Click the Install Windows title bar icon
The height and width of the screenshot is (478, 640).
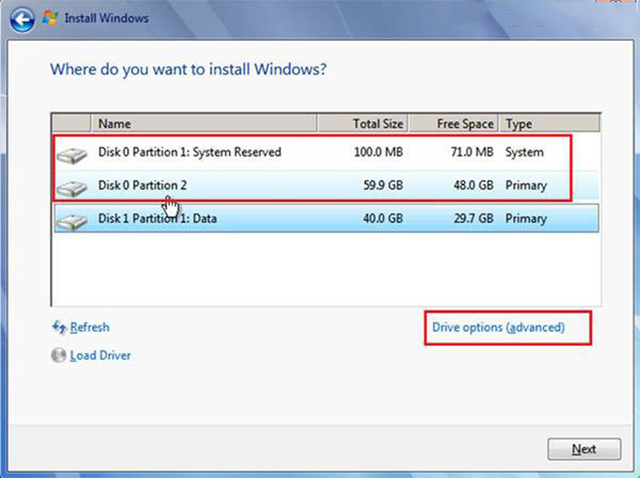(48, 17)
